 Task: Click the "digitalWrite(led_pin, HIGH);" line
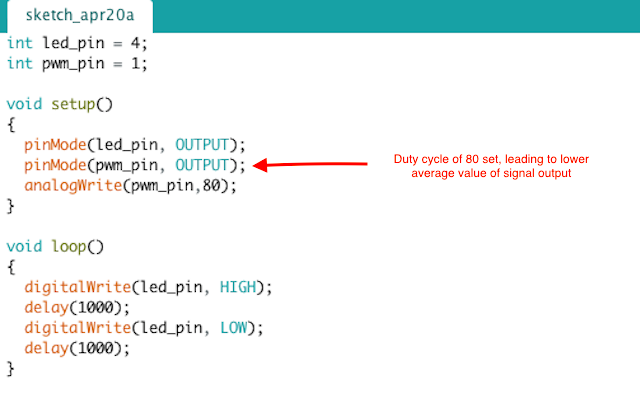[148, 287]
